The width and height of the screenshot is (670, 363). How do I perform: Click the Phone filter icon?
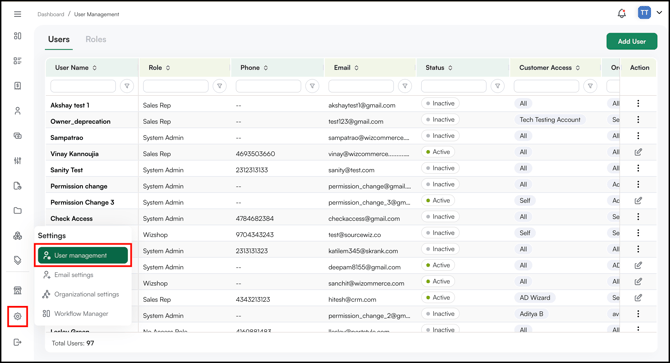pyautogui.click(x=312, y=86)
